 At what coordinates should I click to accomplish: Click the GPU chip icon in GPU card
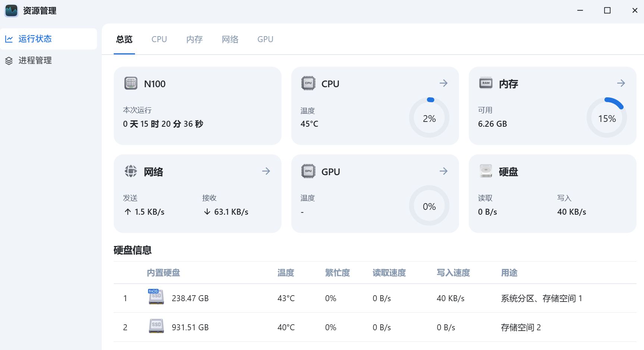click(x=308, y=171)
